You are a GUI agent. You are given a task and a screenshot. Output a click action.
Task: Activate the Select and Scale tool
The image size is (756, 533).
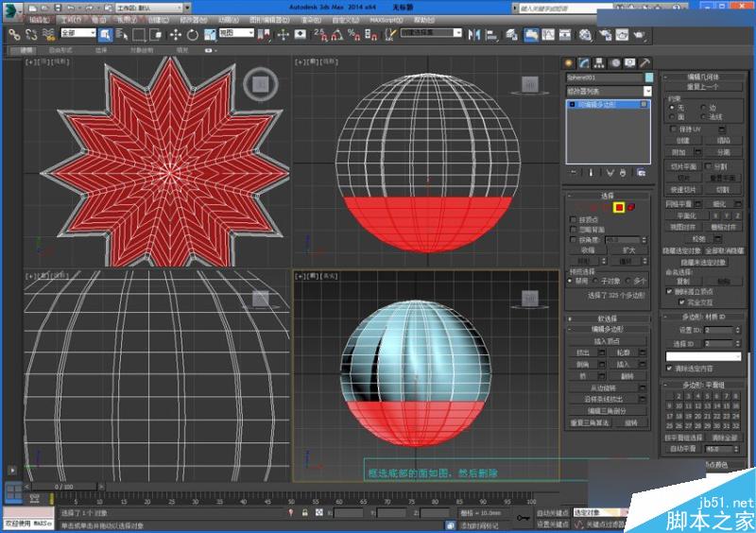pos(210,35)
